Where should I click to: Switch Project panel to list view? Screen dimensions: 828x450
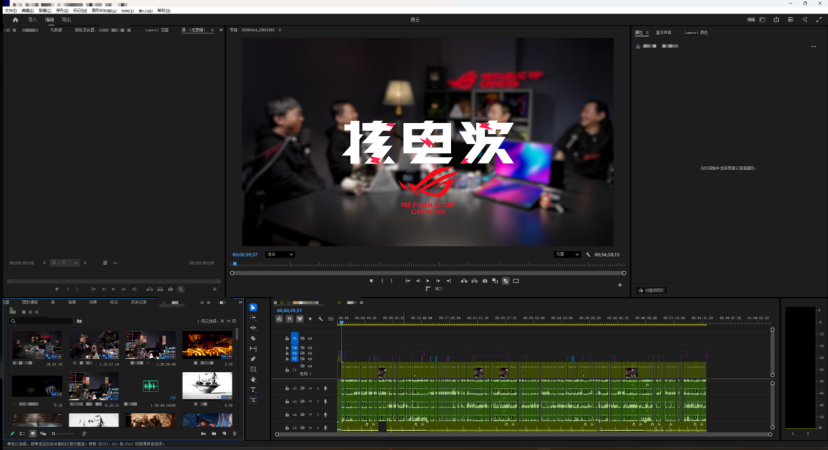point(22,434)
